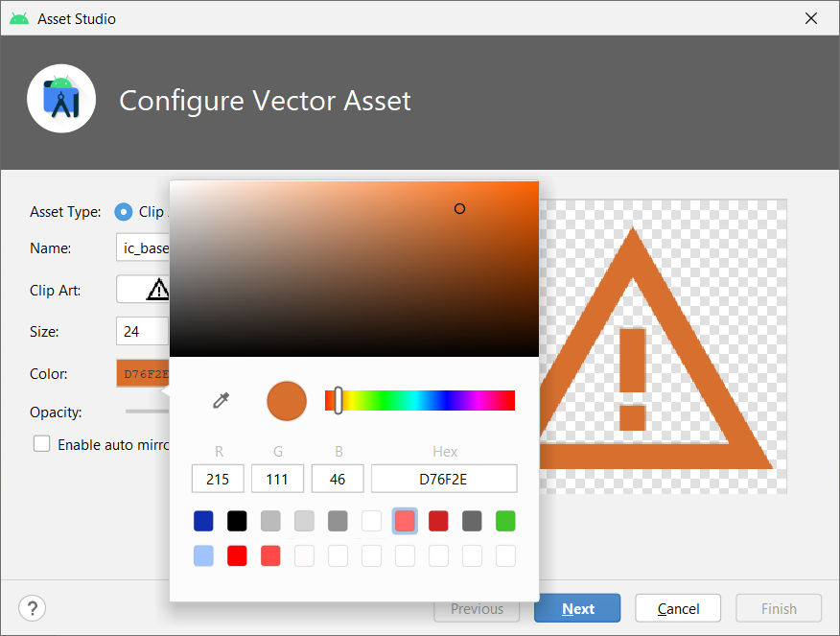
Task: Click the saturation-brightness picker circle
Action: tap(459, 209)
